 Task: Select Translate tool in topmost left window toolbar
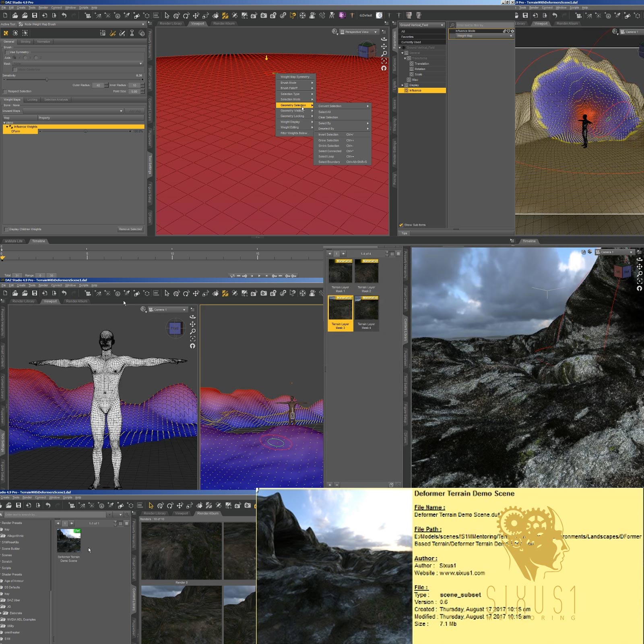[x=196, y=15]
